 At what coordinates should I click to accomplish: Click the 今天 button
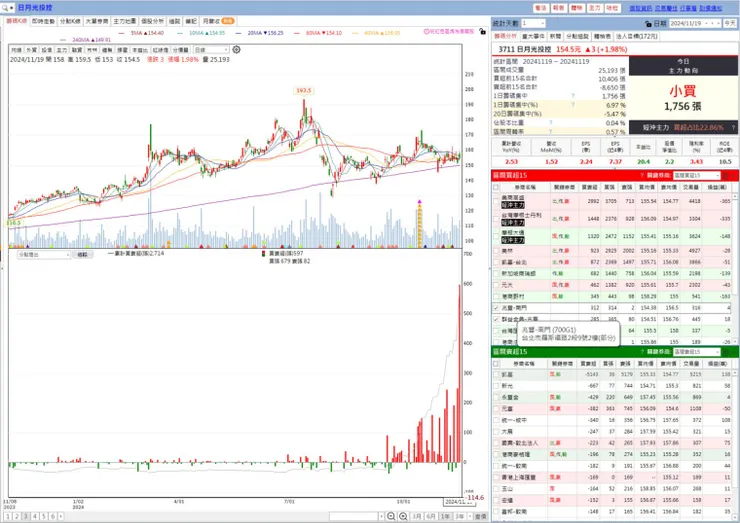click(730, 23)
